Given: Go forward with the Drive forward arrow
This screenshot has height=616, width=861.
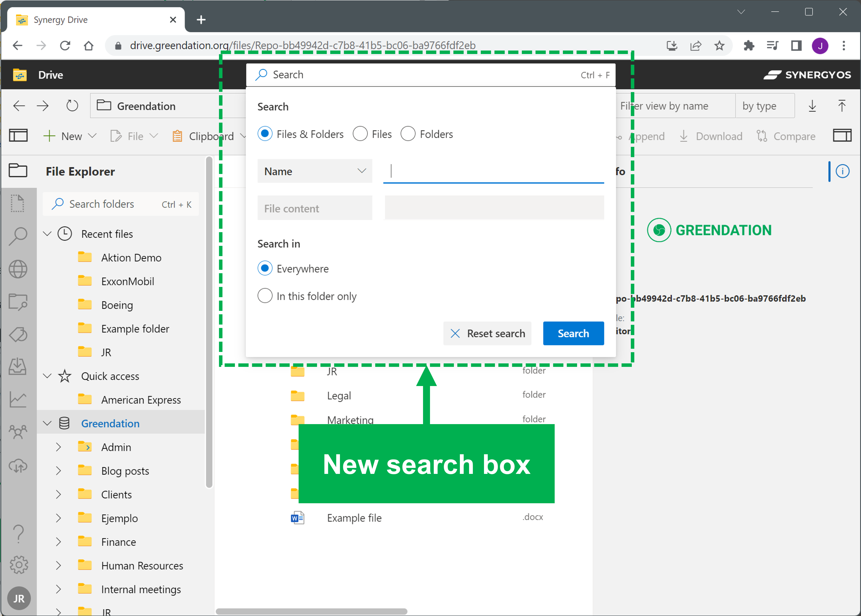Looking at the screenshot, I should click(43, 106).
